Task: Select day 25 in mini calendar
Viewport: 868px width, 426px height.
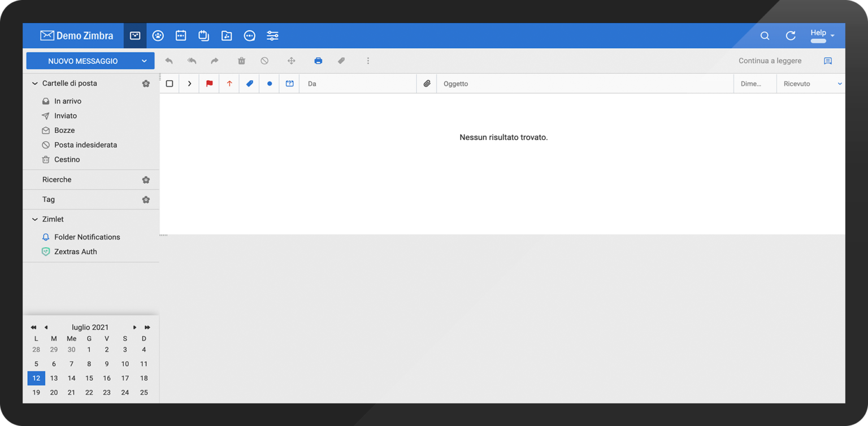Action: [x=144, y=393]
